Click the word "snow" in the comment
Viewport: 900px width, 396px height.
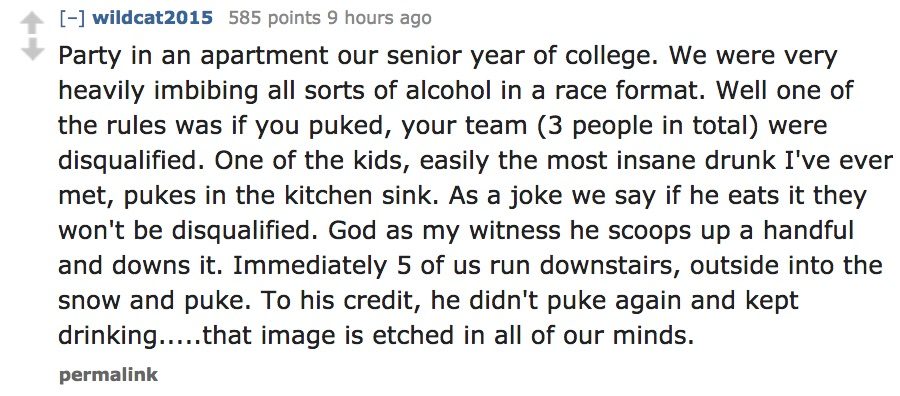(x=88, y=301)
